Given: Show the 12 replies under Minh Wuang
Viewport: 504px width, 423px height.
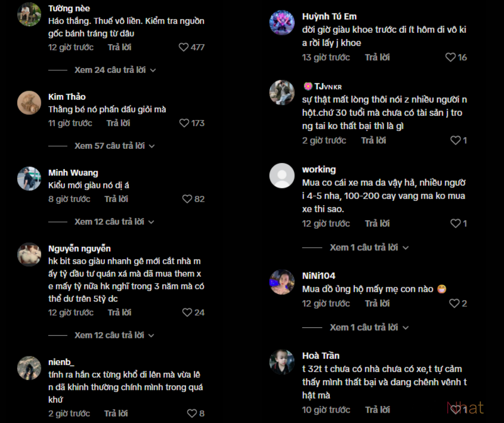Looking at the screenshot, I should [x=114, y=222].
